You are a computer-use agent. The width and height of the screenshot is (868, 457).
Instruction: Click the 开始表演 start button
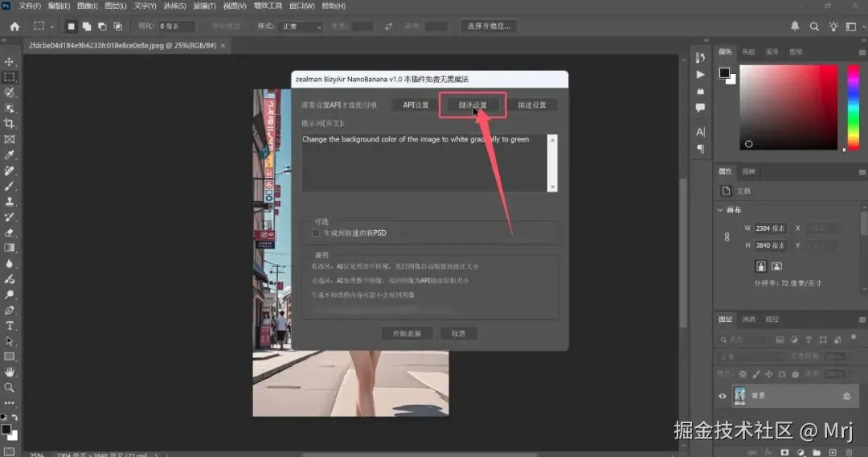tap(407, 334)
